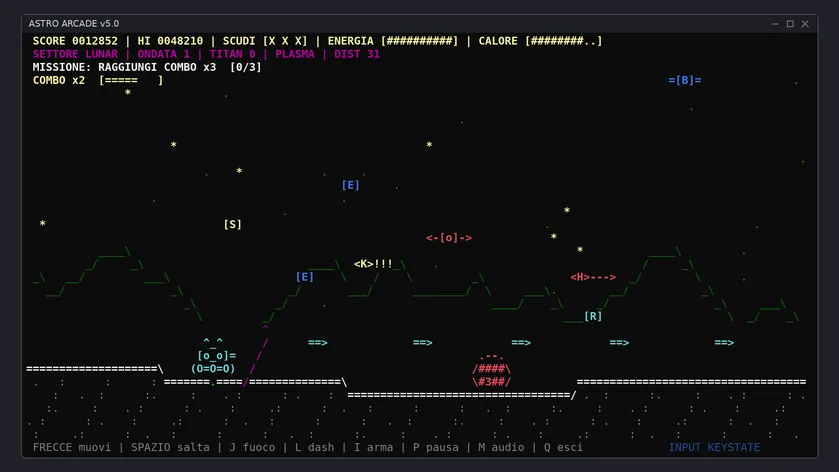Click the TITAN 0 counter
Viewport: 839px width, 472px height.
232,54
